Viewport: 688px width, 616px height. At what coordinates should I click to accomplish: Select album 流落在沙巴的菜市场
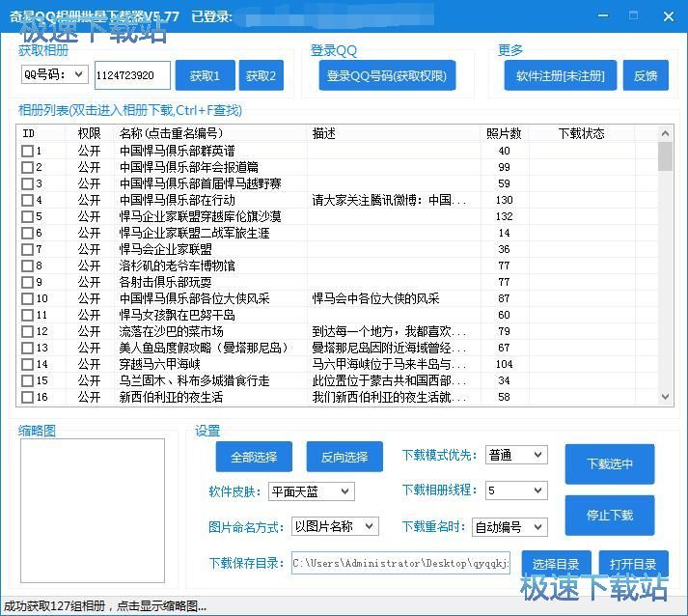click(x=172, y=331)
